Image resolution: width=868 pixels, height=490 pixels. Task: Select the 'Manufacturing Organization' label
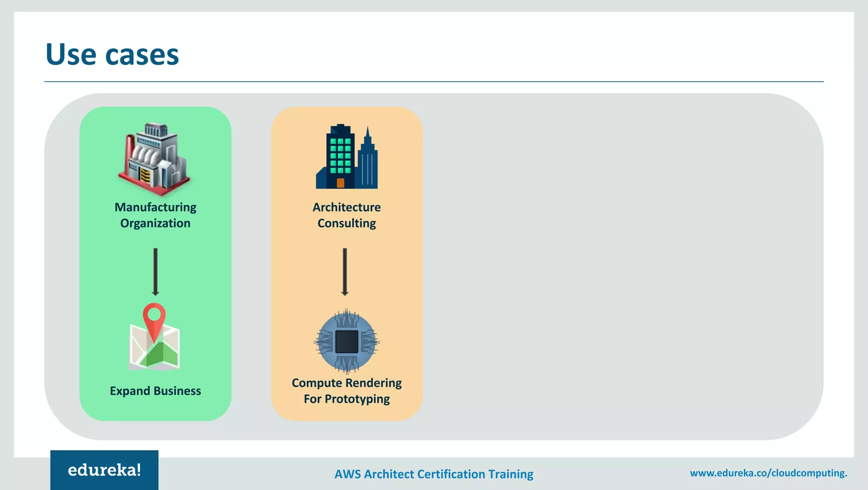[156, 215]
